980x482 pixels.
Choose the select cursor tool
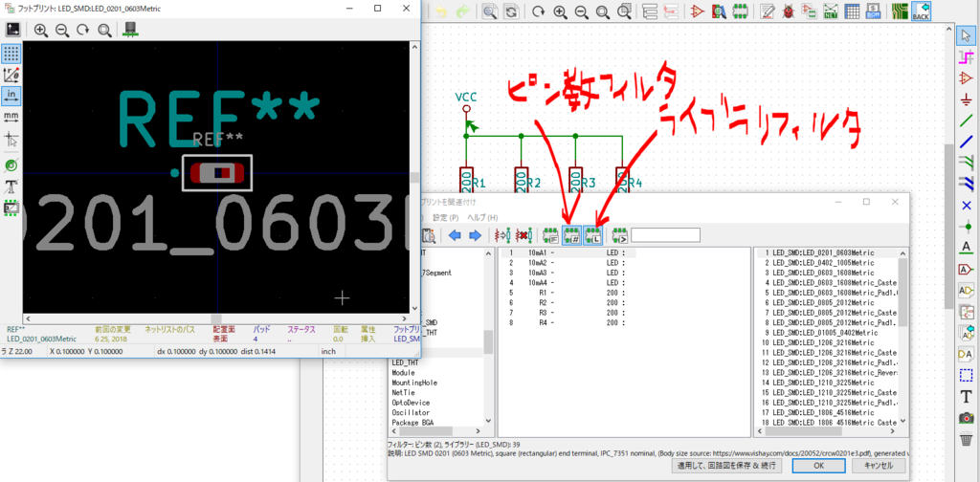click(x=967, y=37)
